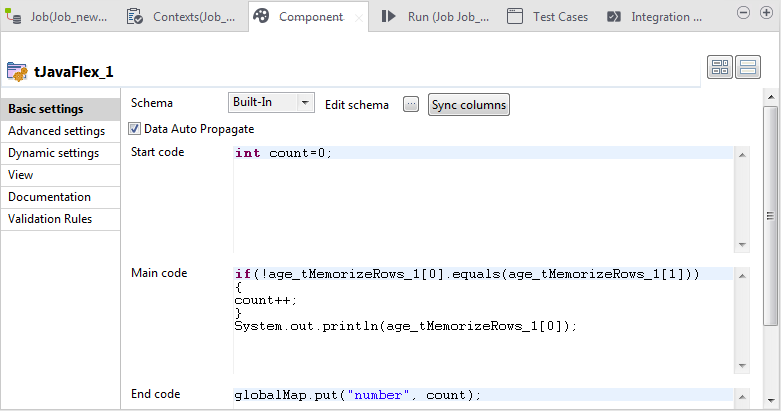This screenshot has height=411, width=781.
Task: Open Validation Rules section
Action: (50, 219)
